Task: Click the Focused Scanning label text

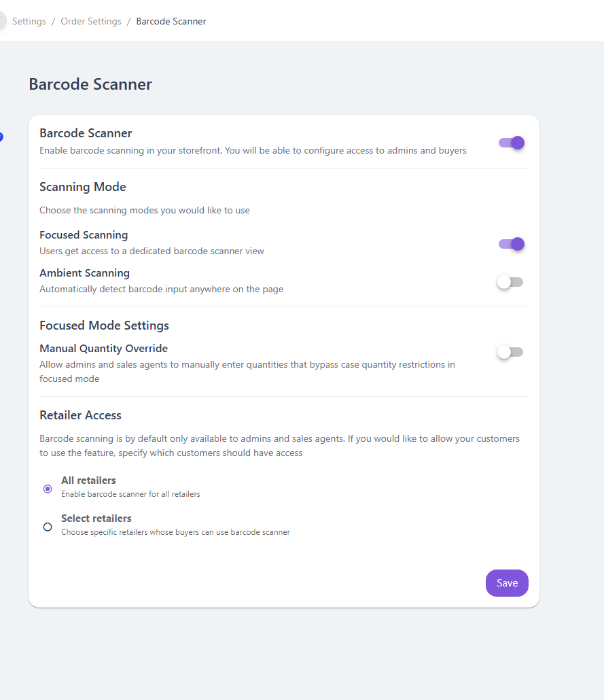Action: [84, 235]
